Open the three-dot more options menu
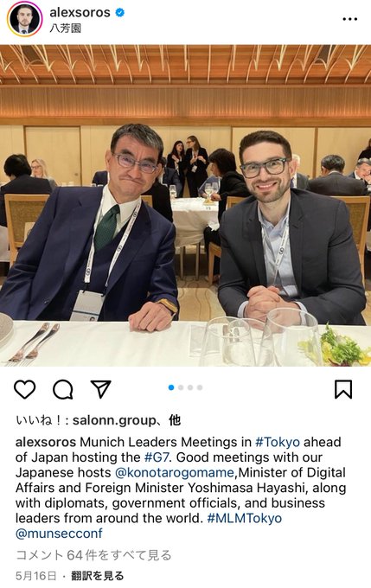The width and height of the screenshot is (371, 588). click(x=349, y=19)
